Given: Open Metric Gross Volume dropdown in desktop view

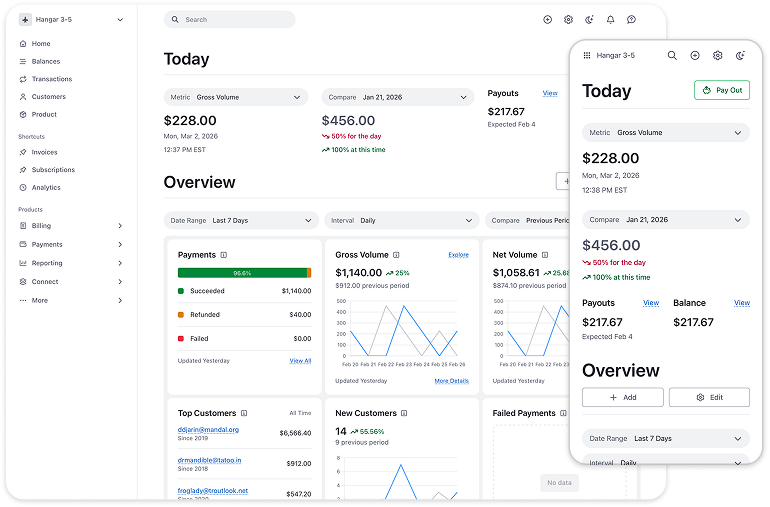Looking at the screenshot, I should [x=236, y=97].
